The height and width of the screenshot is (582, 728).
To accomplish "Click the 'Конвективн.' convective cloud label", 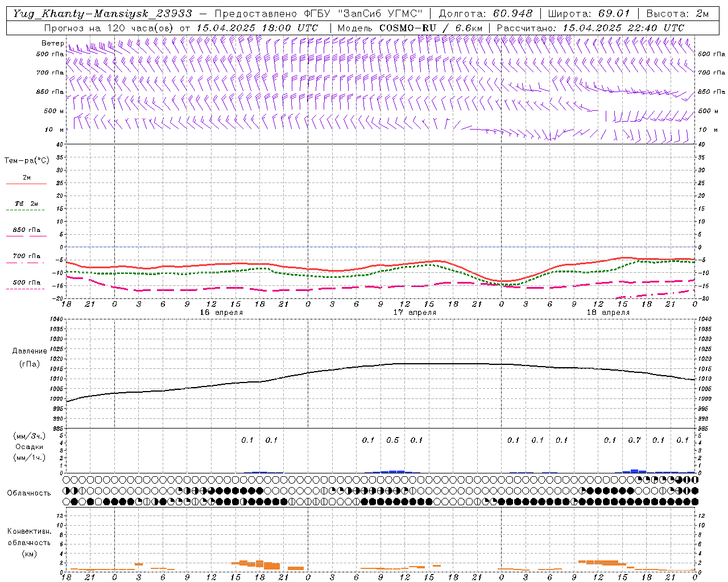I will (29, 531).
